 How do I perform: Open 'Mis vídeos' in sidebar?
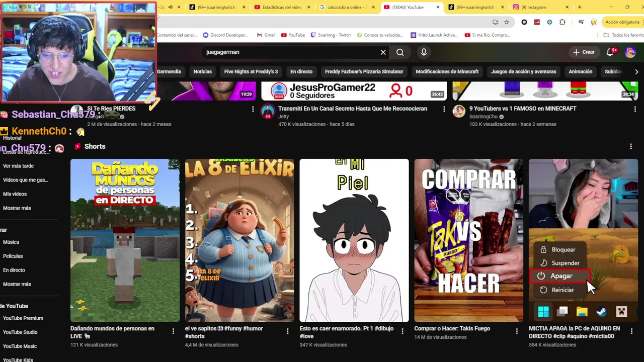point(15,194)
